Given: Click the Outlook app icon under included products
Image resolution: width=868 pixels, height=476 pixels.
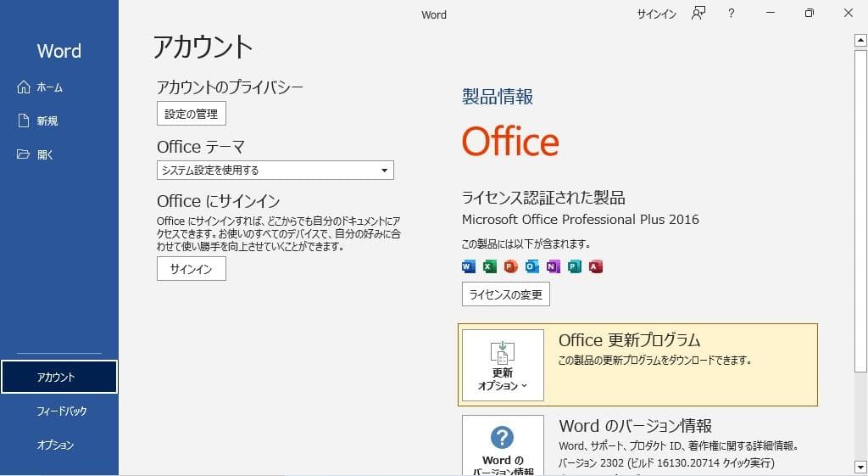Looking at the screenshot, I should point(531,267).
